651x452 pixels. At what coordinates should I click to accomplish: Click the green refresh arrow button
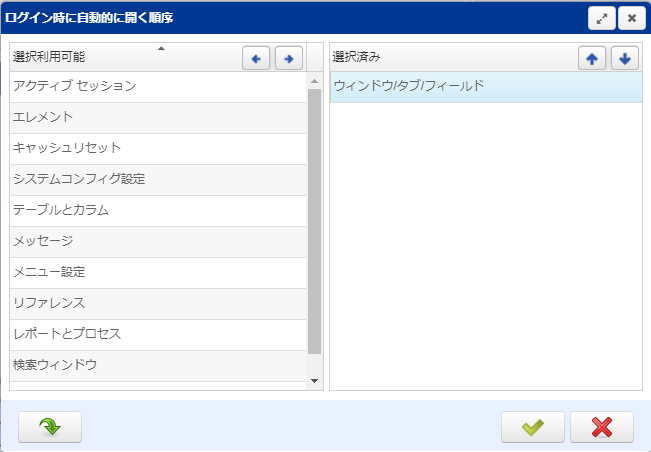pos(50,427)
